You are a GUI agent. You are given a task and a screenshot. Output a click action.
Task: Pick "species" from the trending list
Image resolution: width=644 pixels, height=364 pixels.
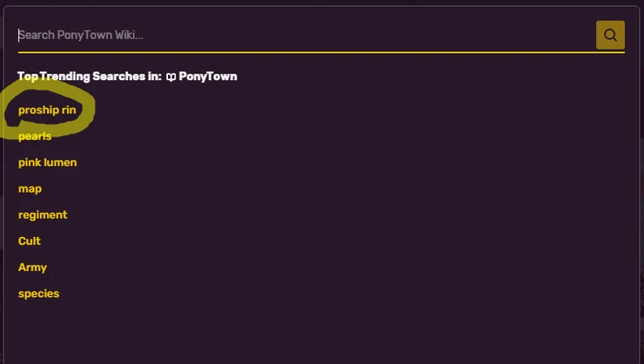click(x=38, y=294)
